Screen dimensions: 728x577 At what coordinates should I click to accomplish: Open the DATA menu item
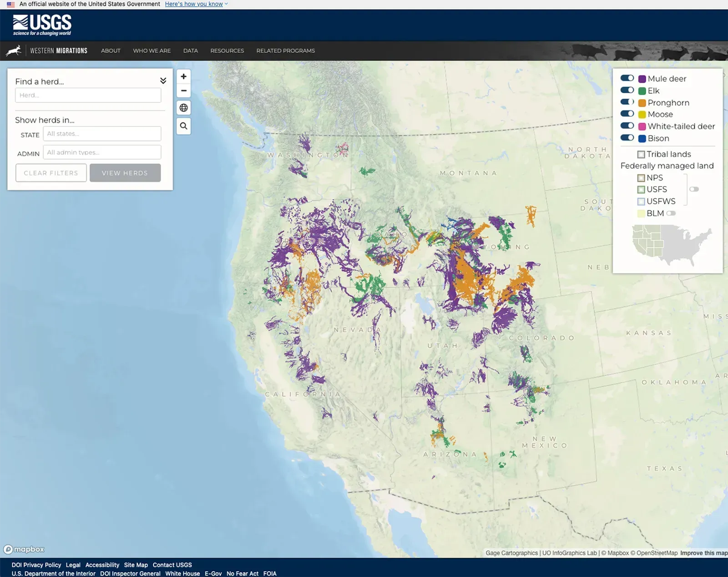point(190,51)
